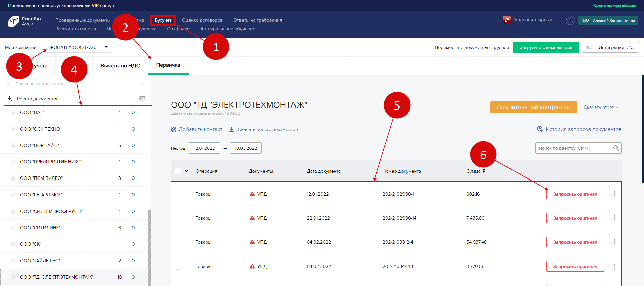Click the magnifier icon in Поиск по реестру
The width and height of the screenshot is (644, 286).
(616, 148)
